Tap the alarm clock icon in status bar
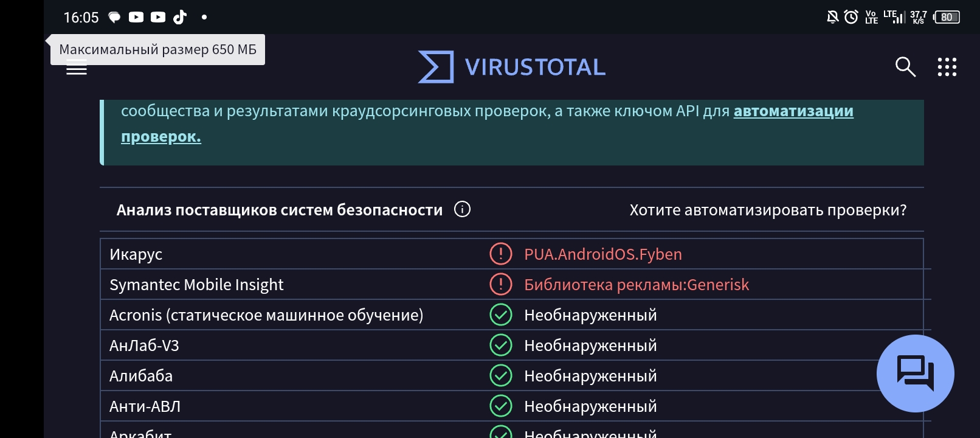Viewport: 980px width, 438px height. 851,17
